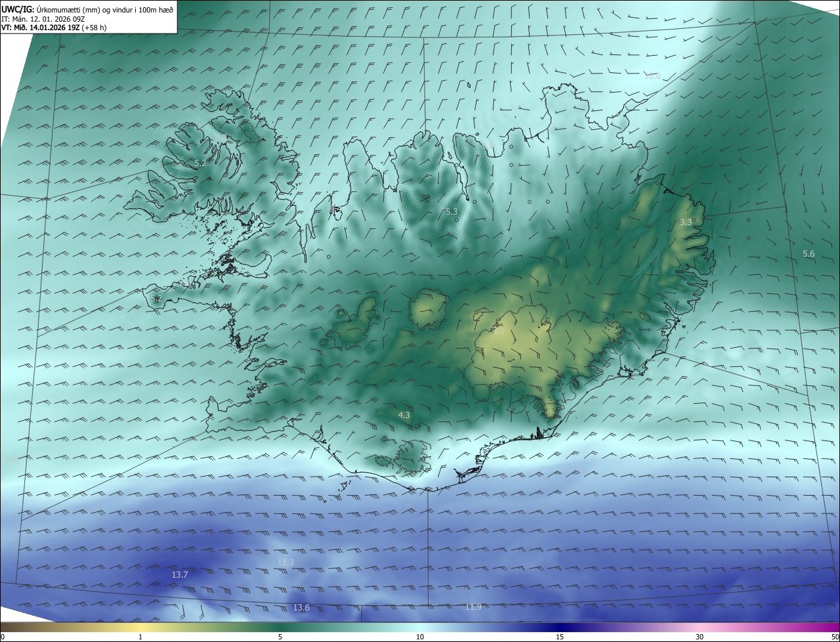Click the color scale tick labeled 10
840x642 pixels.
[420, 637]
